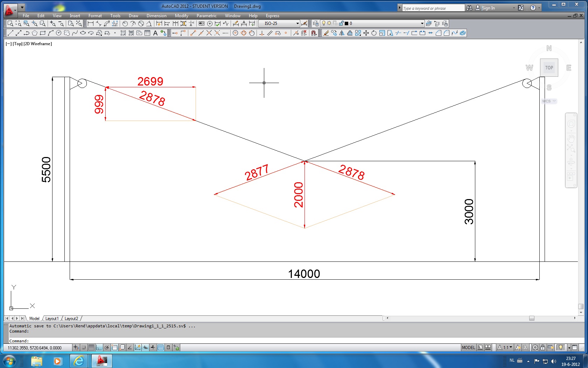Select the Ellipse draw tool
Viewport: 588px width, 368px height.
(x=83, y=33)
